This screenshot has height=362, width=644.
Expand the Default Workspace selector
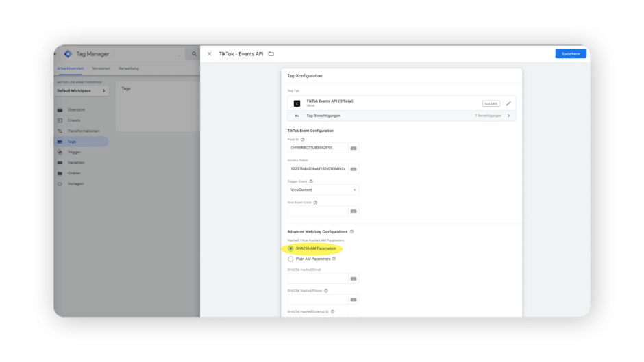[x=82, y=91]
